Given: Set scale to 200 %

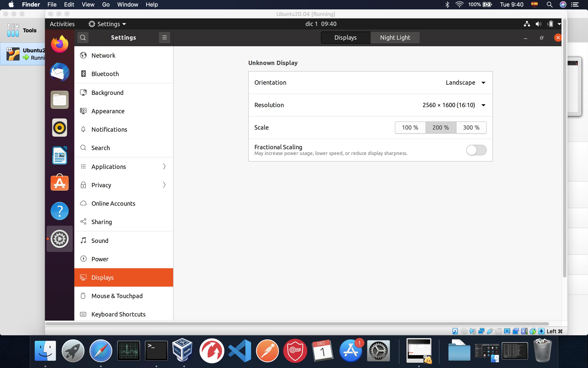Looking at the screenshot, I should coord(441,128).
